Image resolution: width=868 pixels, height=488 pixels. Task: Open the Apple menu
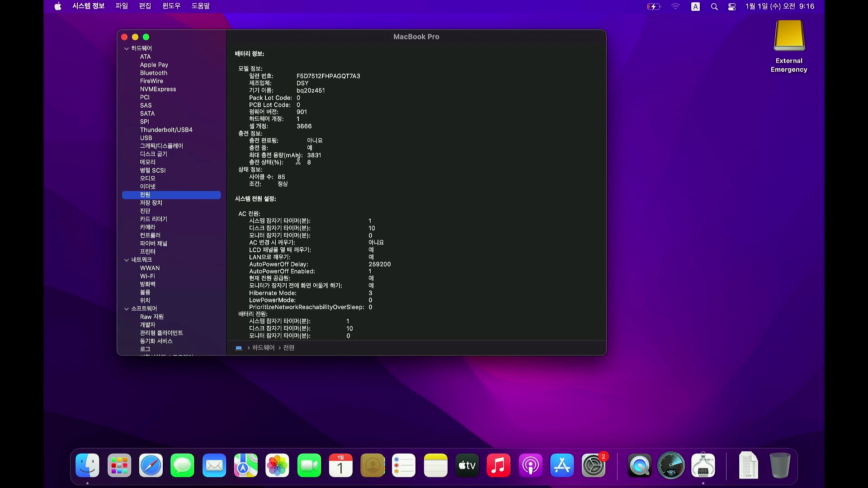tap(58, 6)
